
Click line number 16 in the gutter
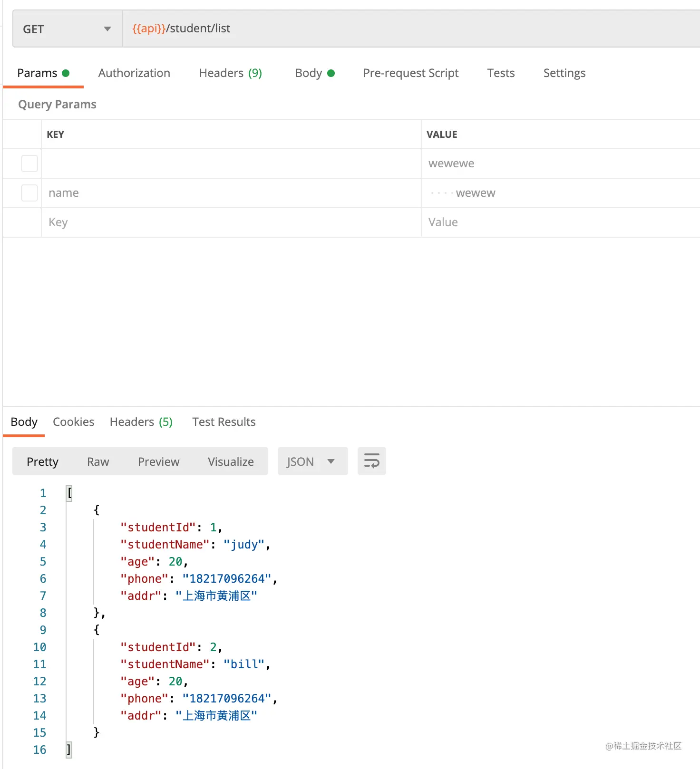[x=39, y=750]
